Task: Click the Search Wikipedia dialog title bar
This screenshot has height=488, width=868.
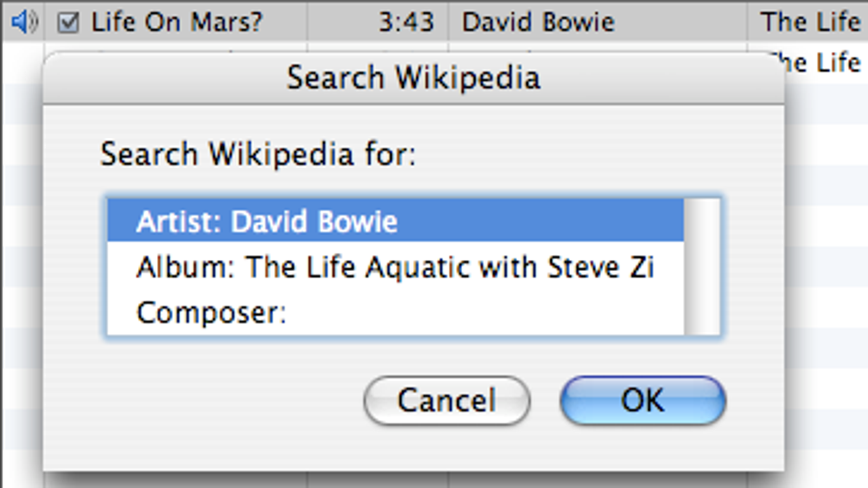Action: tap(413, 78)
